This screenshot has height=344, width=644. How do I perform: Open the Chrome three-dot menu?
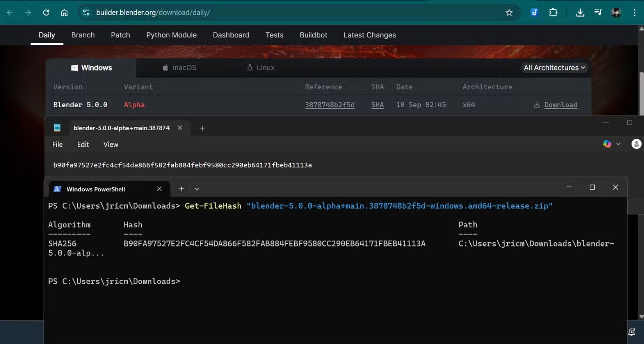click(x=634, y=12)
